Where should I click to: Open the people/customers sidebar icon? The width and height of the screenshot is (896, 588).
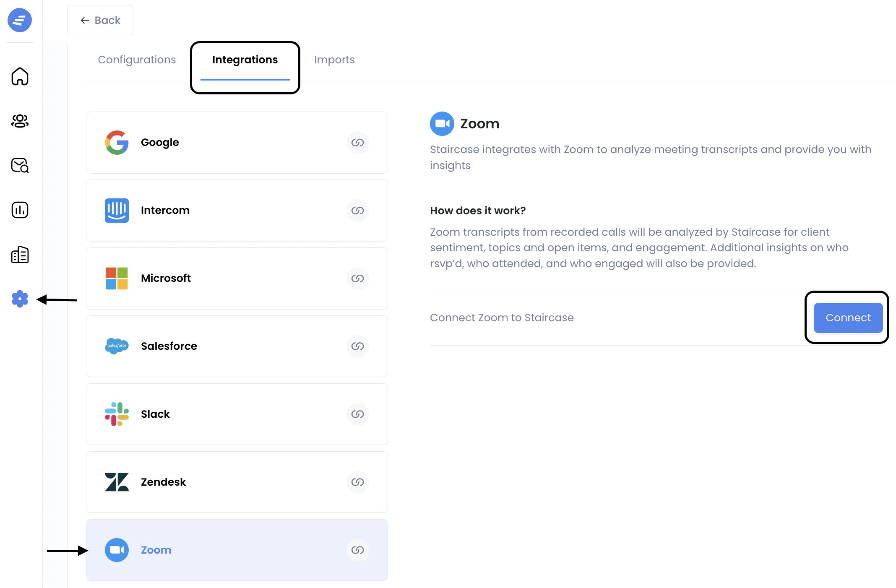point(20,121)
